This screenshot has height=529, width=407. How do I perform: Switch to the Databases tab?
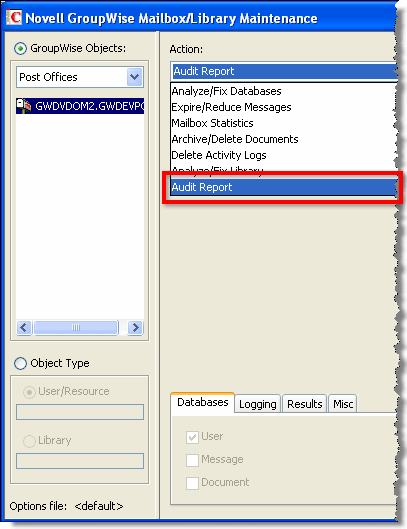(x=202, y=402)
